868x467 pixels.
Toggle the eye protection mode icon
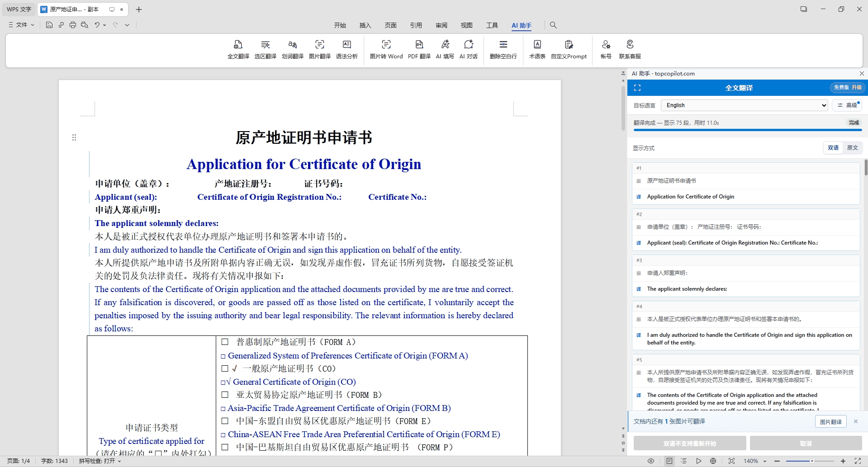point(651,461)
